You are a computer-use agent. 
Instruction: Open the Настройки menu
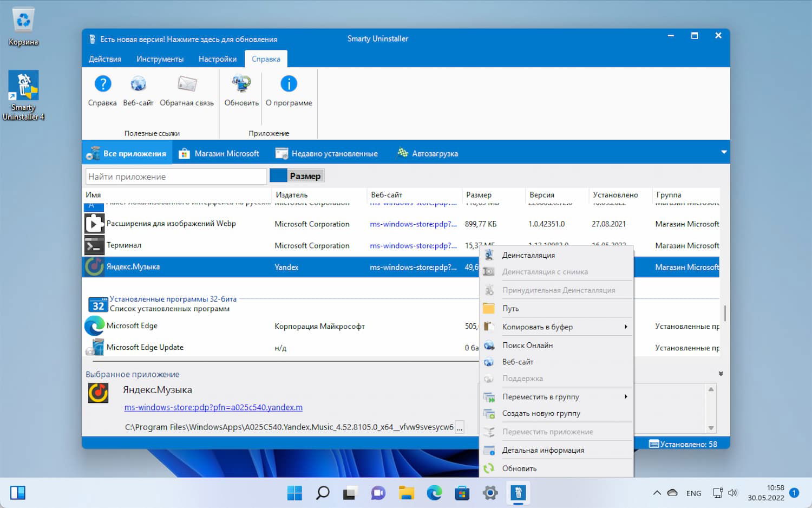(x=218, y=58)
